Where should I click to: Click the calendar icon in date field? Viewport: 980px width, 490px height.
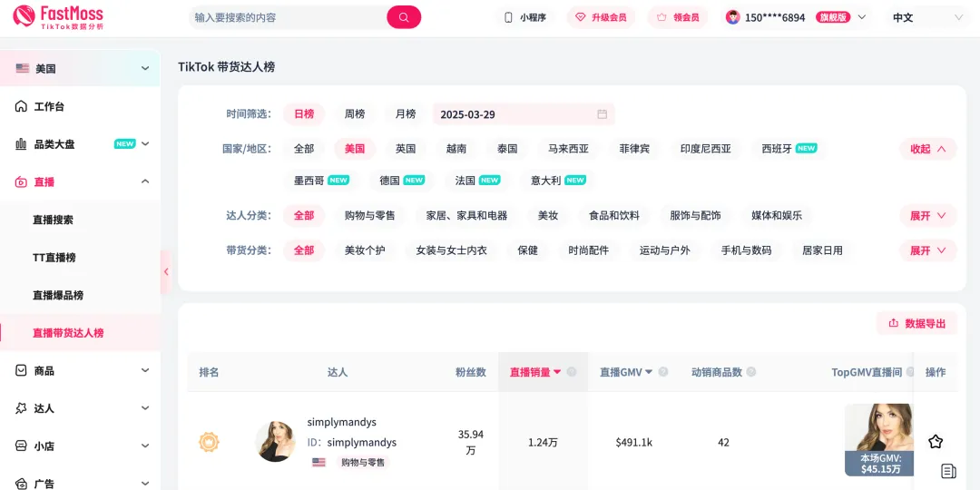coord(602,114)
